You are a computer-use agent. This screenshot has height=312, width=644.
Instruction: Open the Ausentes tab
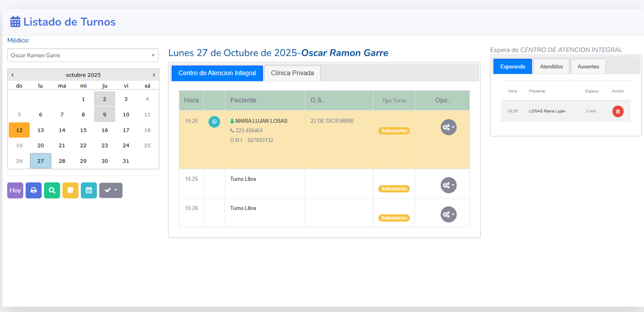[x=588, y=66]
